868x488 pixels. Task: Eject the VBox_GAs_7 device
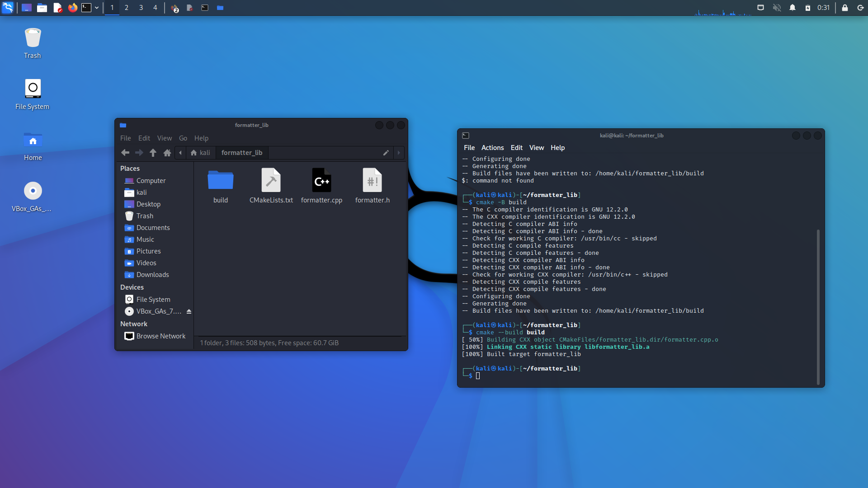[189, 311]
